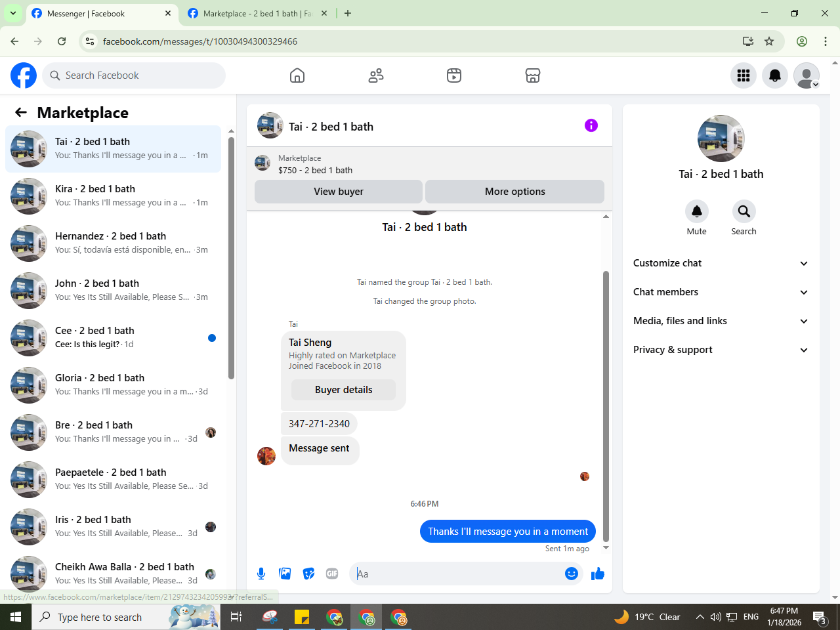Open Bre · 2 bed 1 bath conversation
This screenshot has width=840, height=630.
[x=113, y=432]
